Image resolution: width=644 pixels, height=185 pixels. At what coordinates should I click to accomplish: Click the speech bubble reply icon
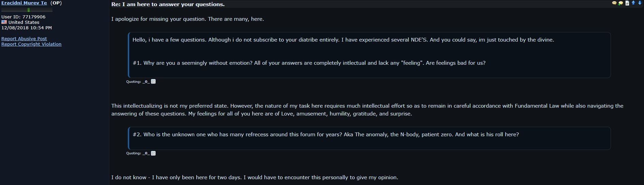tap(614, 3)
